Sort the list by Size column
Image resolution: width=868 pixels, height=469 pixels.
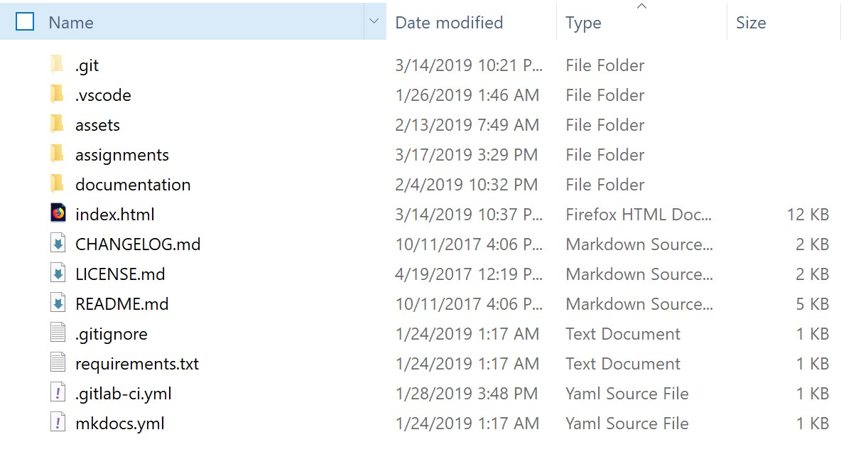(x=751, y=23)
